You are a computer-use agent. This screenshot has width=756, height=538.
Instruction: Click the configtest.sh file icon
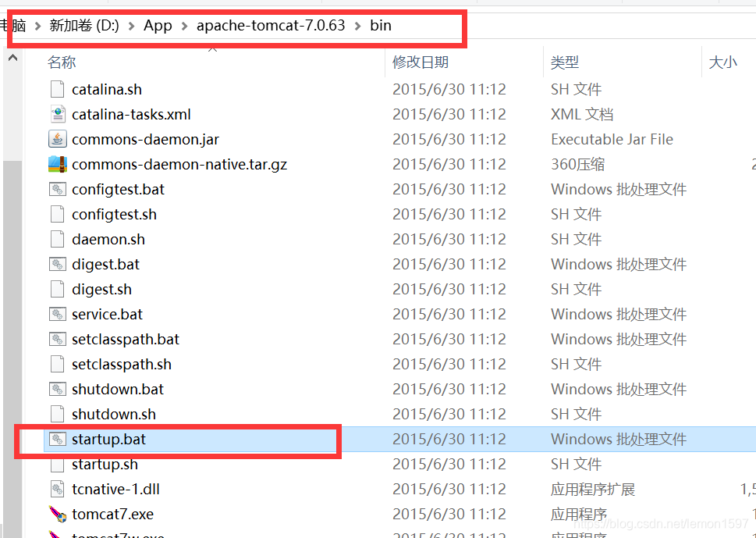58,214
